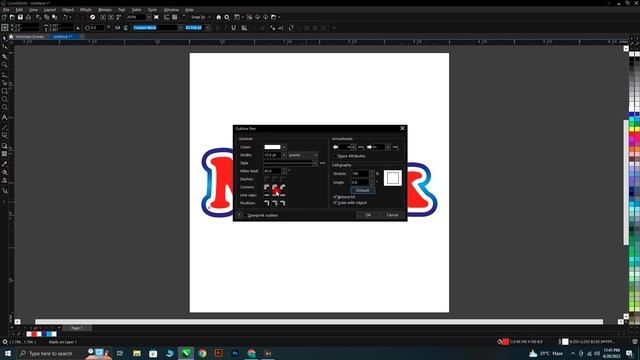Select the Zoom tool in toolbox
Viewport: 640px width, 360px height.
(4, 65)
